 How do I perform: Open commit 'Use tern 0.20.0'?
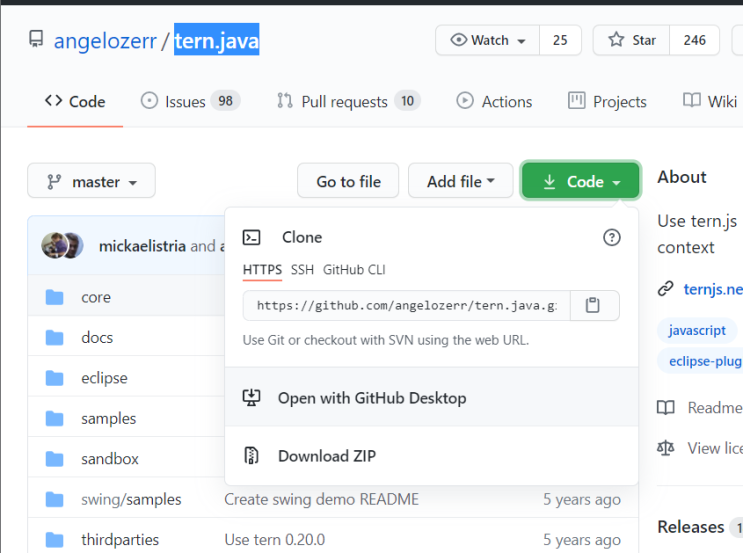pyautogui.click(x=275, y=540)
